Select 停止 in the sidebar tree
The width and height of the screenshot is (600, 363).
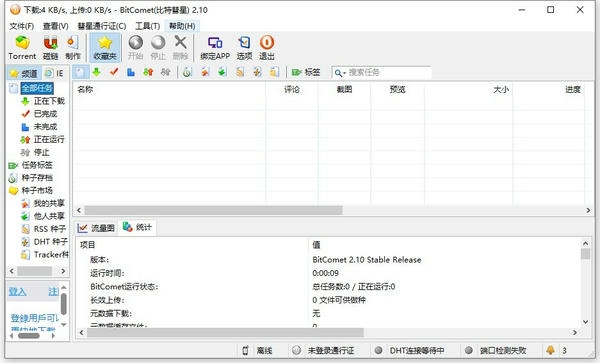(x=42, y=152)
